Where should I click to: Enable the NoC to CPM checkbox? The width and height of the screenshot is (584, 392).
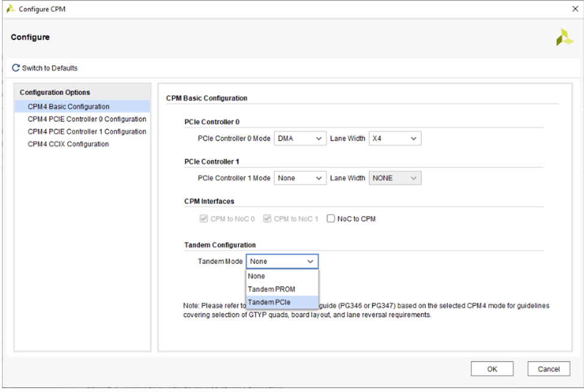click(331, 218)
